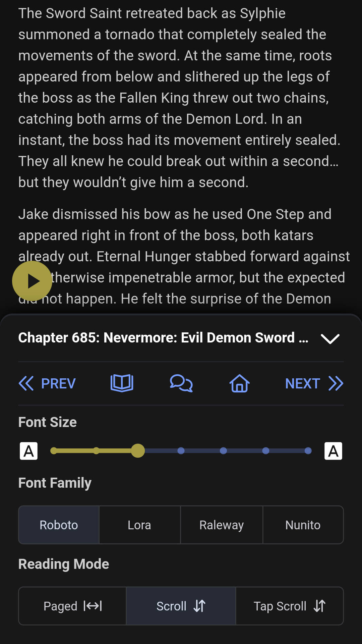Click the double left chevron for previous

pyautogui.click(x=26, y=383)
